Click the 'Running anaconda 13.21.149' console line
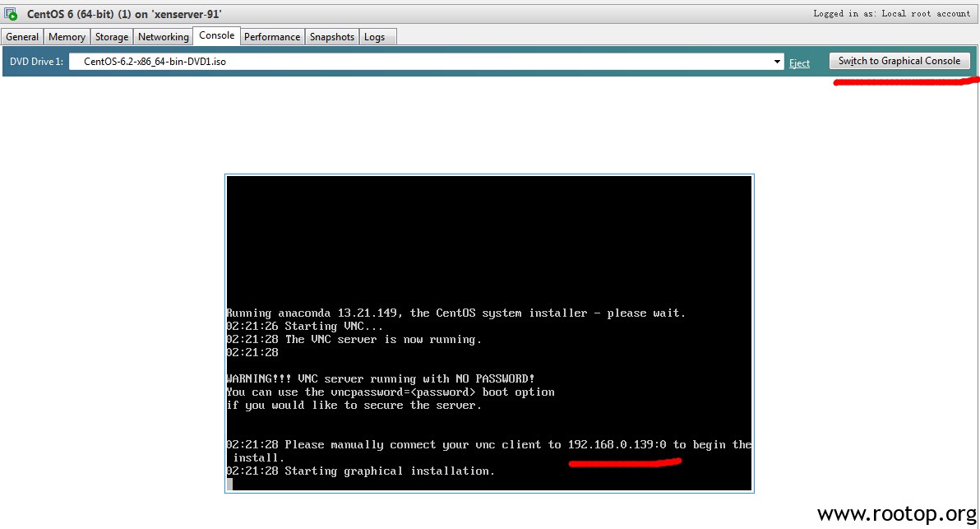 pos(455,313)
